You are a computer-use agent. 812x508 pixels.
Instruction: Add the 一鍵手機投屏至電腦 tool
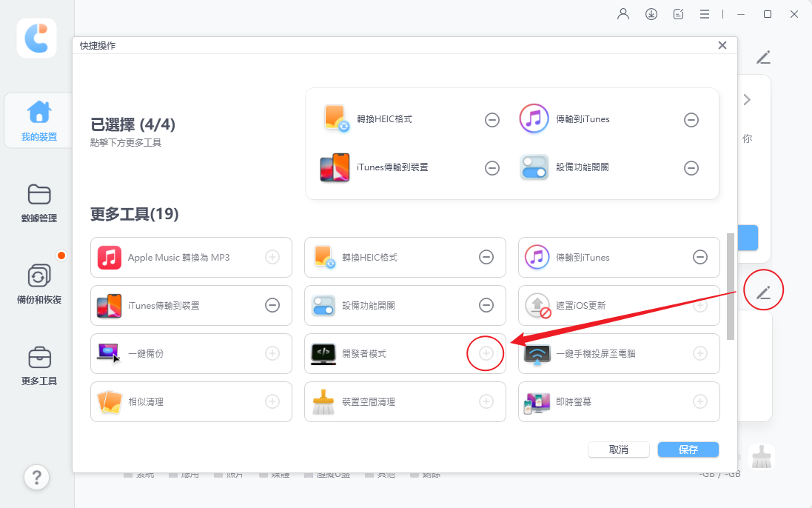pos(700,353)
